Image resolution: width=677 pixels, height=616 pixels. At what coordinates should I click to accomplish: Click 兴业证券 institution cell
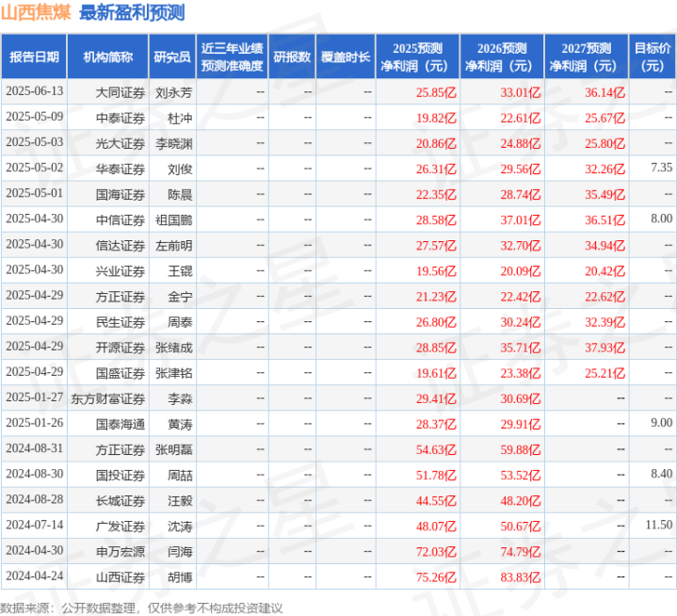point(120,271)
